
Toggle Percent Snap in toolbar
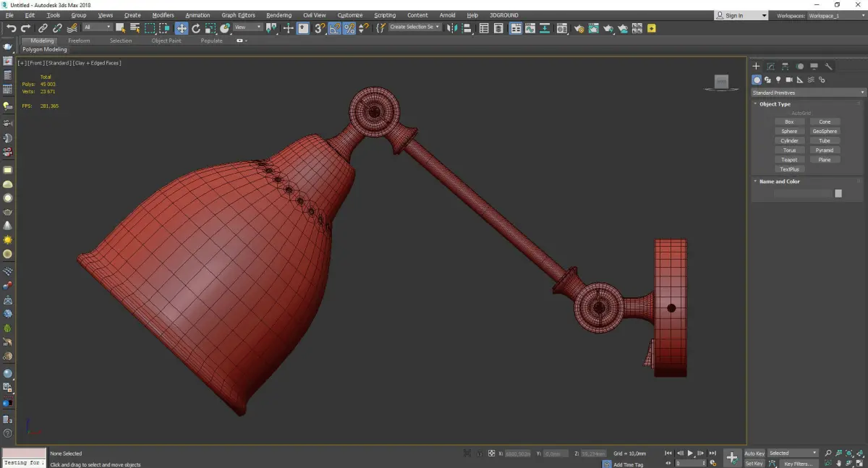point(349,28)
